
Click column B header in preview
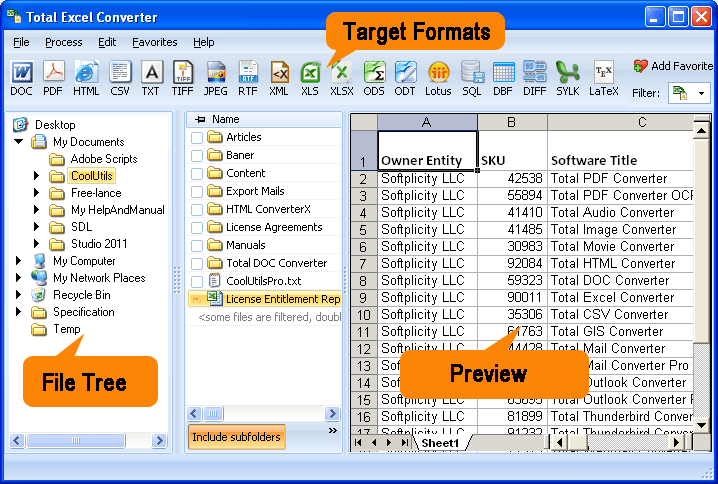(512, 122)
